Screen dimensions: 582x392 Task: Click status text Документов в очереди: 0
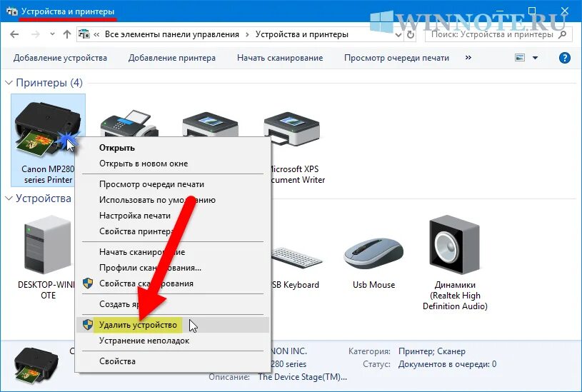447,364
